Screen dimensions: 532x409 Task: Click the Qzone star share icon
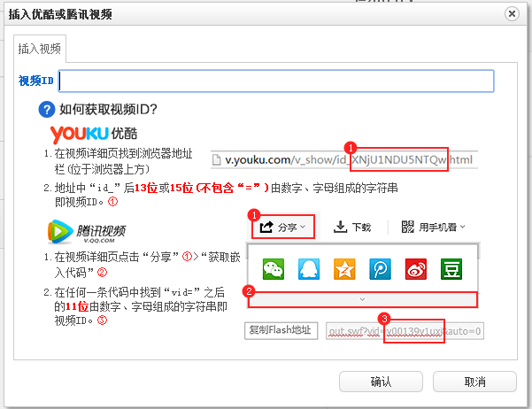(345, 269)
